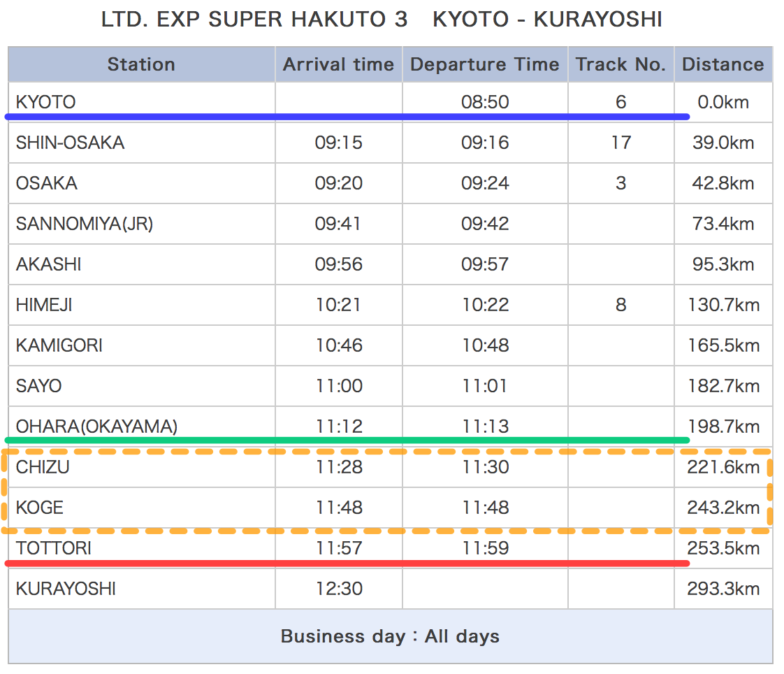Click Osaka arrival time 09:20
The height and width of the screenshot is (674, 784).
click(x=338, y=183)
